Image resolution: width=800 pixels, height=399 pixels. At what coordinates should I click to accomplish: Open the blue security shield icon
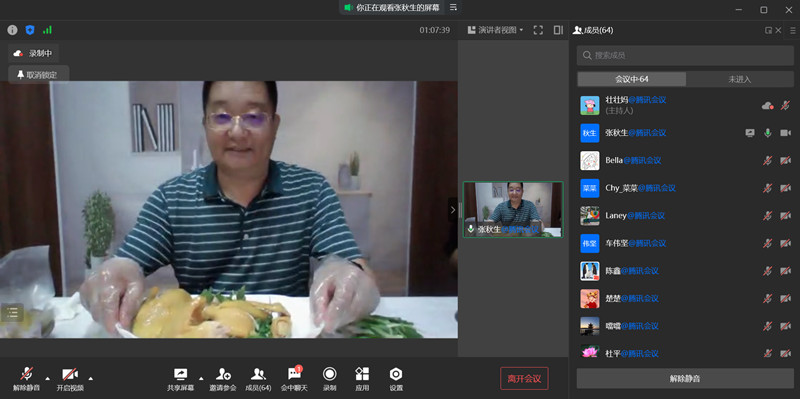coord(30,30)
